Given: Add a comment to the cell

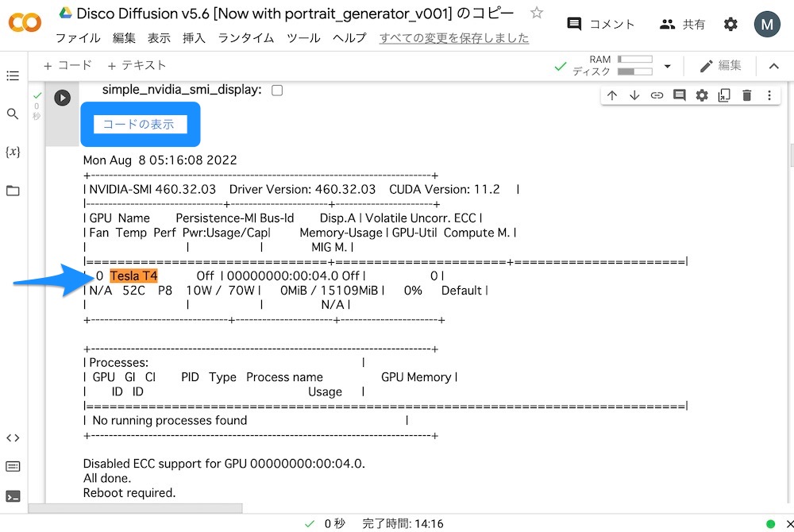Looking at the screenshot, I should point(679,95).
